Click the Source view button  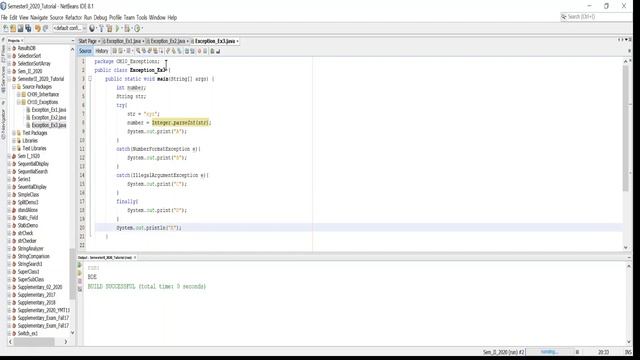coord(85,51)
